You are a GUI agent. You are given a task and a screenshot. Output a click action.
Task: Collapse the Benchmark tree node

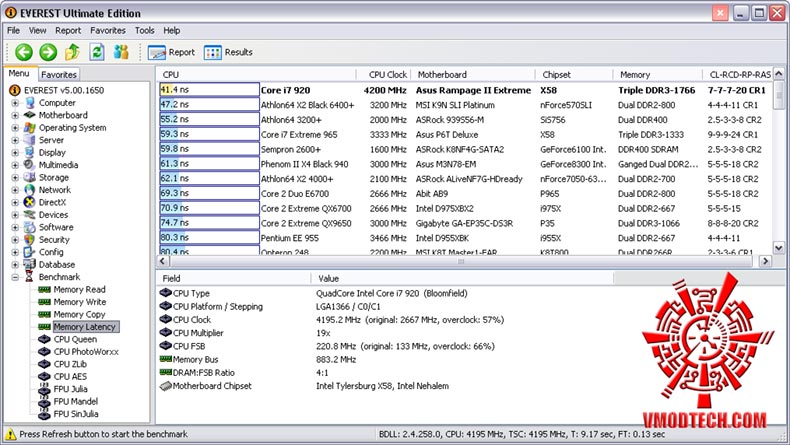coord(15,277)
